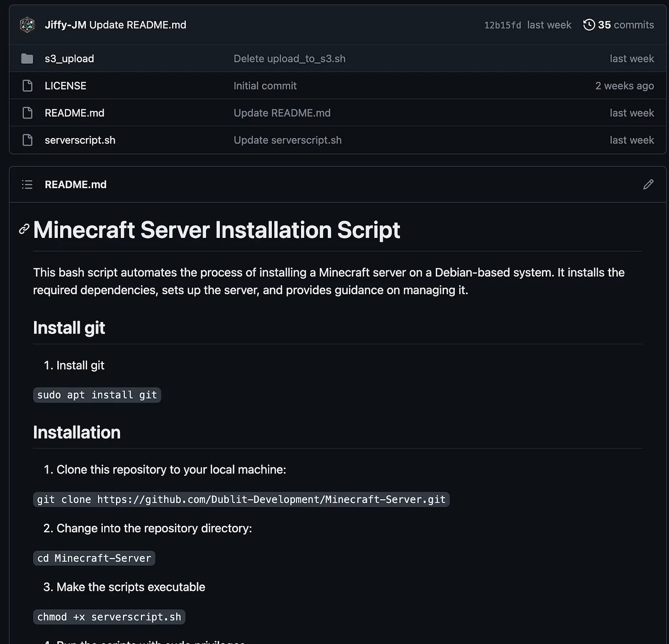Click README.md panel header title

[x=76, y=184]
